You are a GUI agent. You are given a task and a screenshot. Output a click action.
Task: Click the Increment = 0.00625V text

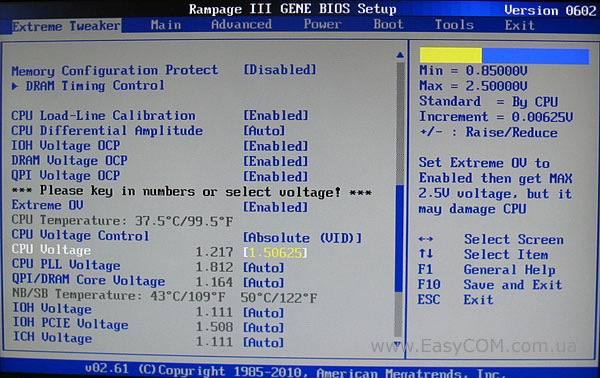coord(496,117)
